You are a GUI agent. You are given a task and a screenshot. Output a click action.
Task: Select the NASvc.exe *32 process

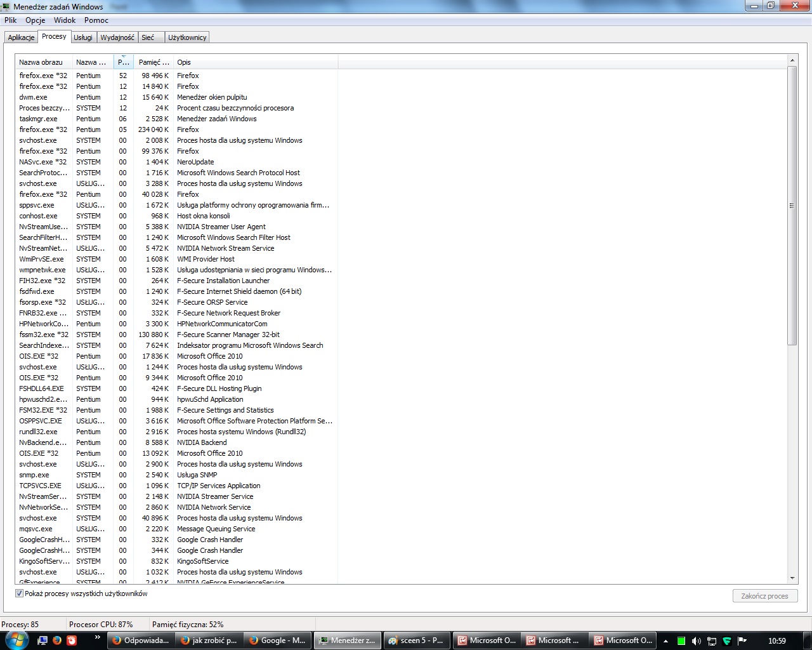coord(176,162)
